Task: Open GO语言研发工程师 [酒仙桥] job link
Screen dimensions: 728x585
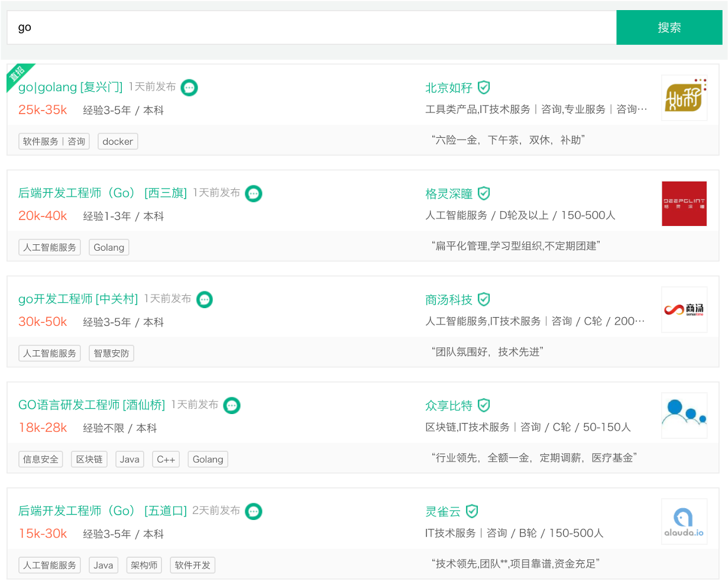Action: [x=92, y=405]
